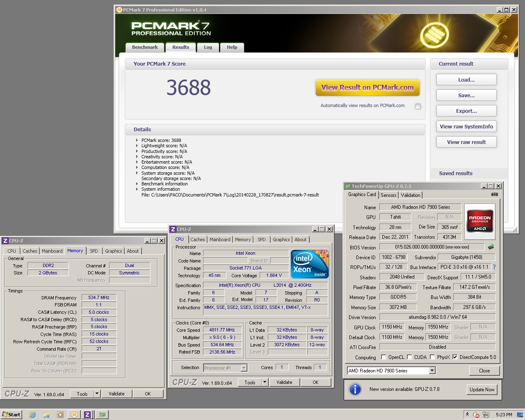Viewport: 525px width, 420px height.
Task: Click Validate in CPU-Z processor window
Action: pyautogui.click(x=284, y=382)
